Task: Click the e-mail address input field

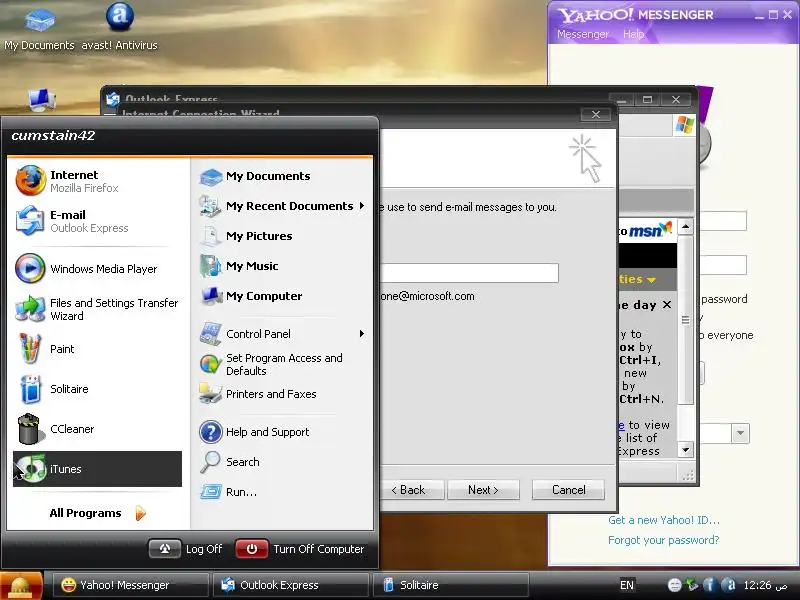Action: click(469, 273)
